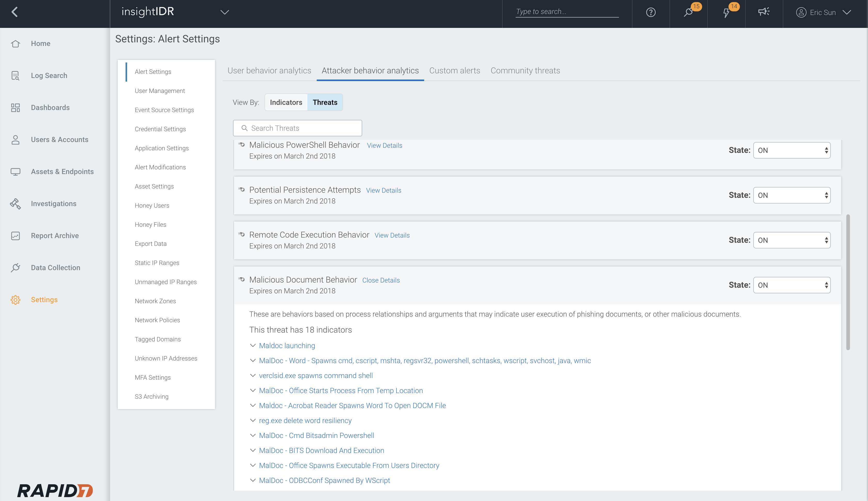This screenshot has width=868, height=501.
Task: Switch View By to Indicators
Action: click(x=286, y=103)
